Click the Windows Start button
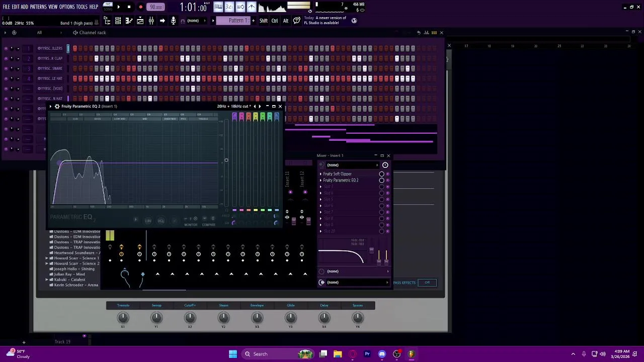The width and height of the screenshot is (644, 362). 233,354
